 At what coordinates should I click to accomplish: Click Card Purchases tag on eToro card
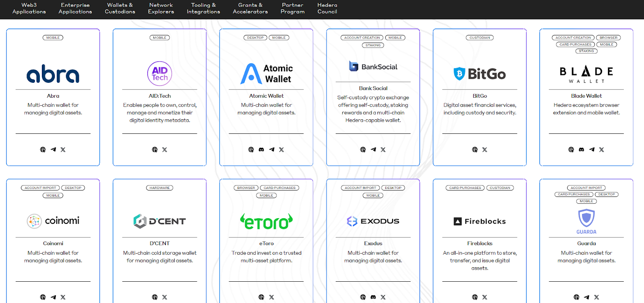280,188
